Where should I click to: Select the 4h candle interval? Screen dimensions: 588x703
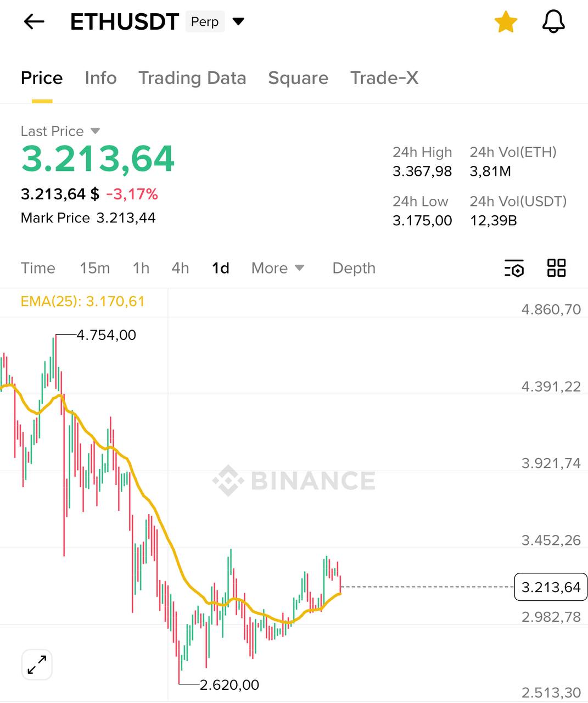pos(180,269)
